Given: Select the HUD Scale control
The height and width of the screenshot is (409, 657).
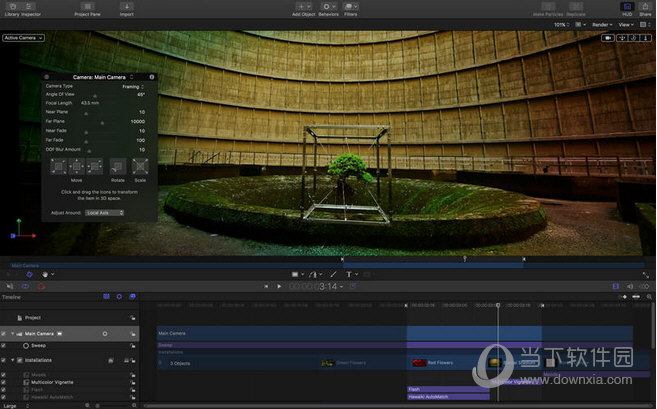Looking at the screenshot, I should [140, 166].
